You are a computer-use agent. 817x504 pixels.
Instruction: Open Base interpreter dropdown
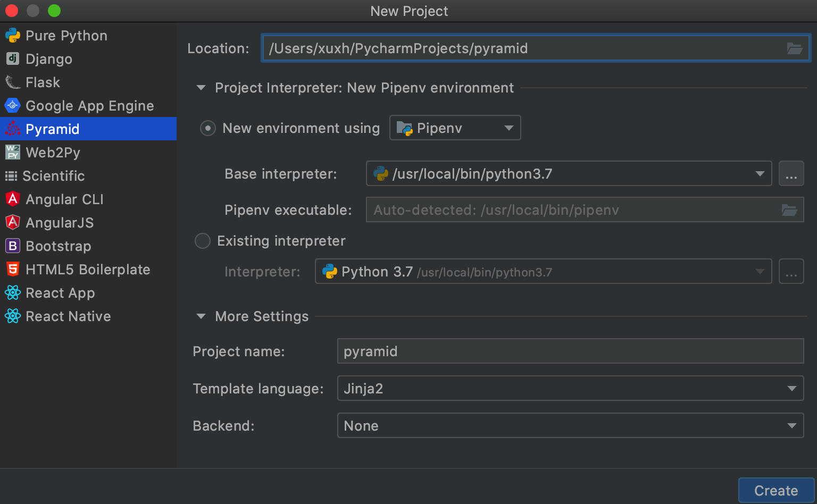[x=569, y=173]
